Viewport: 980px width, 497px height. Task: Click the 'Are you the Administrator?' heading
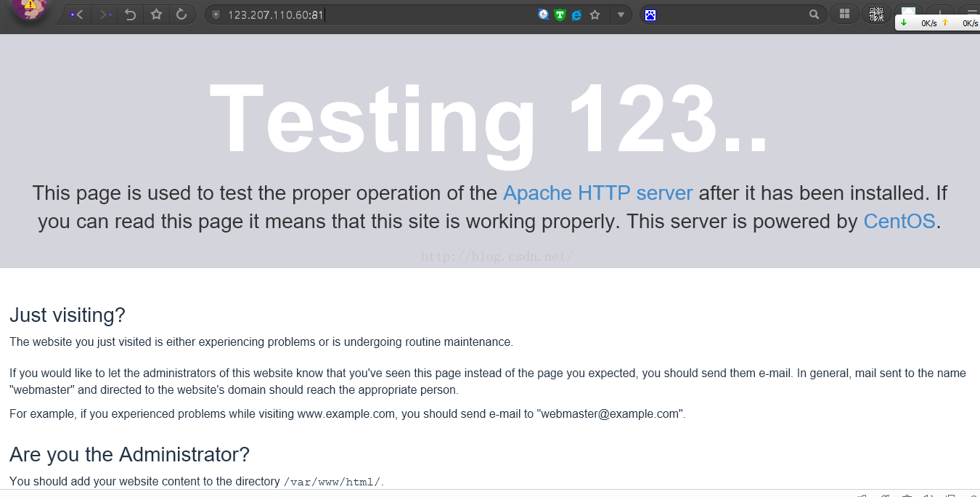pyautogui.click(x=129, y=454)
